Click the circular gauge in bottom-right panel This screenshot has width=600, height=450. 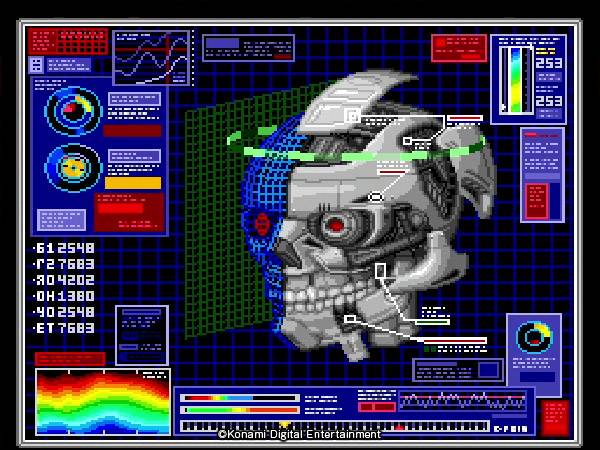(533, 337)
